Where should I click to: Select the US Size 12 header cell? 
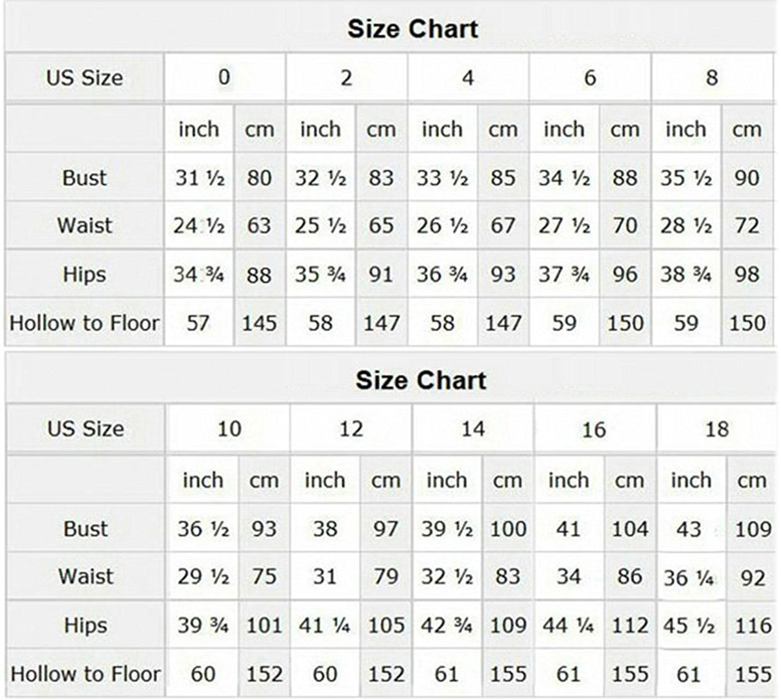point(351,429)
